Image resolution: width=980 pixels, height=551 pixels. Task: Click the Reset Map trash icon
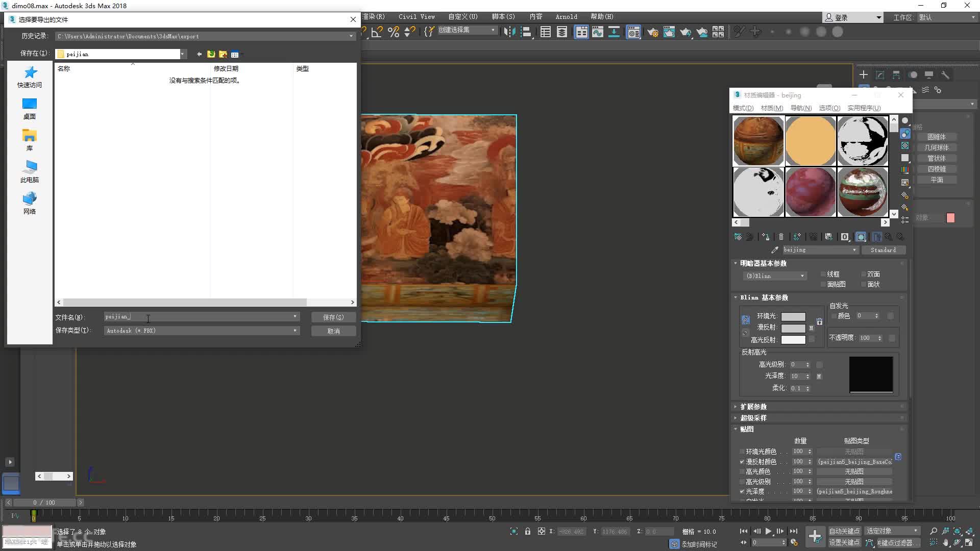pyautogui.click(x=781, y=237)
